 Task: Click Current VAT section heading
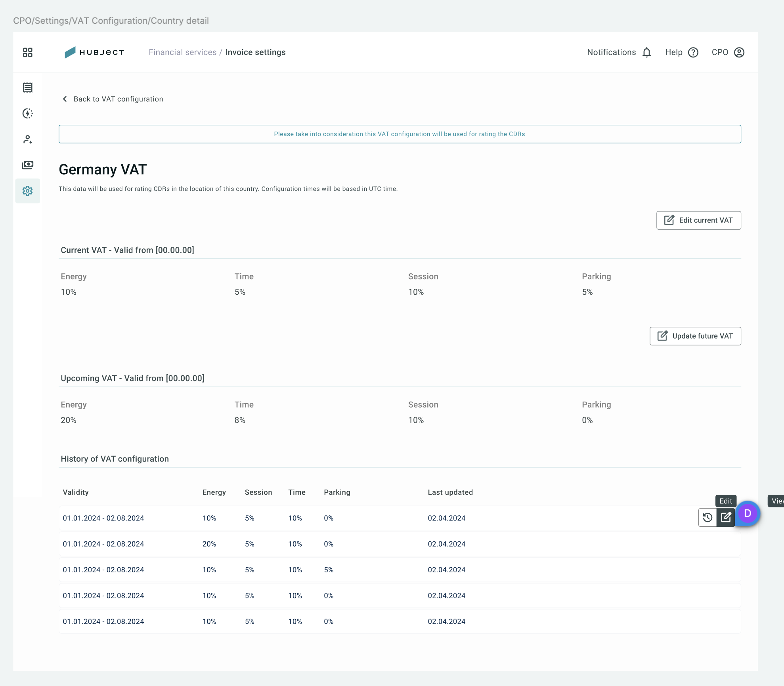[x=127, y=250]
